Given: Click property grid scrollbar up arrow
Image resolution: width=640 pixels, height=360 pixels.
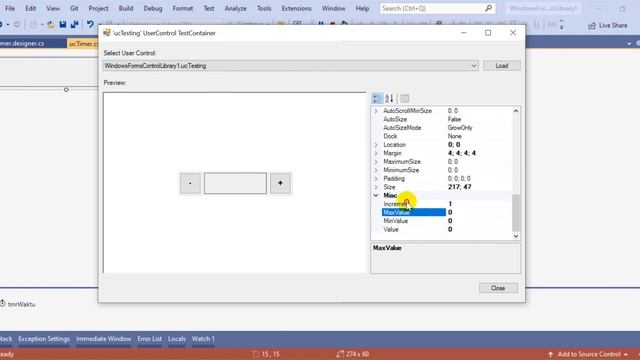Looking at the screenshot, I should click(516, 111).
